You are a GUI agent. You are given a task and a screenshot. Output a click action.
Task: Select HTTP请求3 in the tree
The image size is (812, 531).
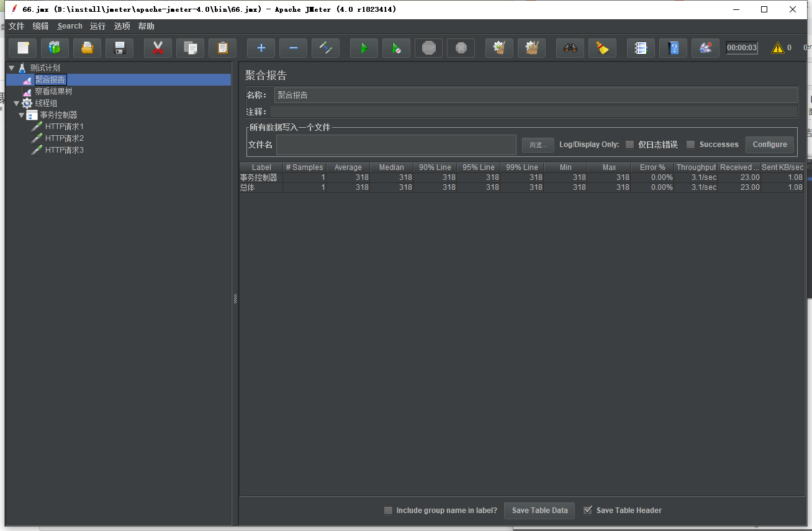64,150
